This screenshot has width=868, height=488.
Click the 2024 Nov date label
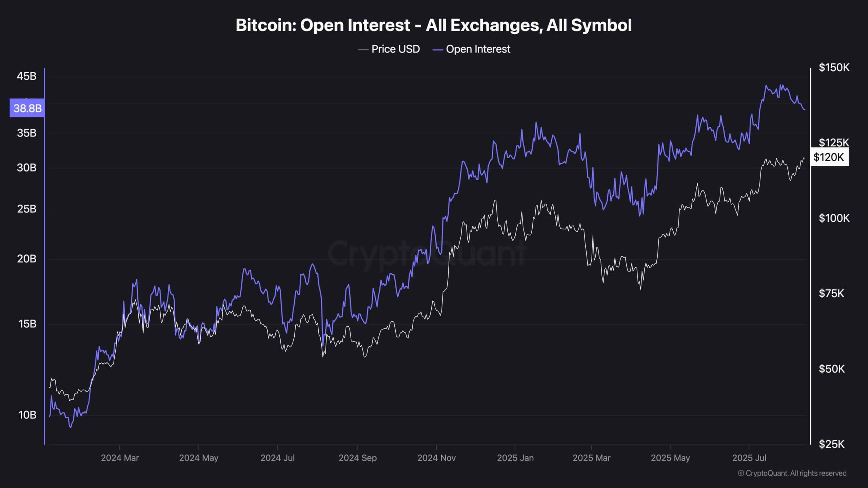(x=436, y=458)
